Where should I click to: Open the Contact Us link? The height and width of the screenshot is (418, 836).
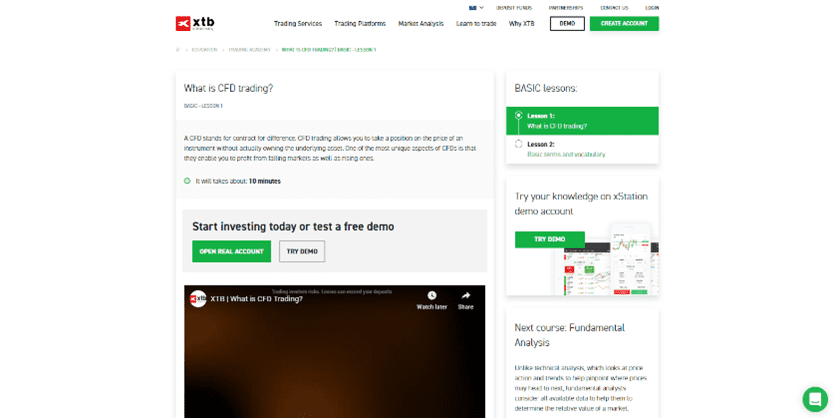coord(614,8)
